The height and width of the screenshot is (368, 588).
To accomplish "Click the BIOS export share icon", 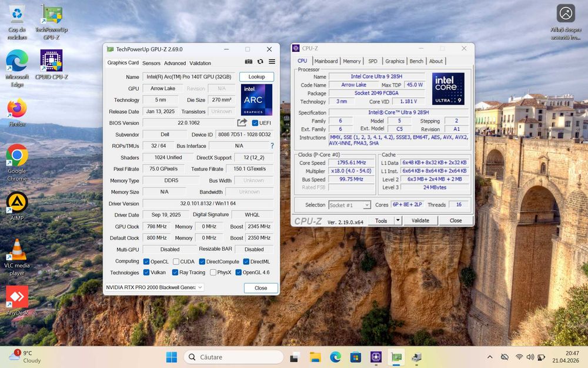I will 242,123.
